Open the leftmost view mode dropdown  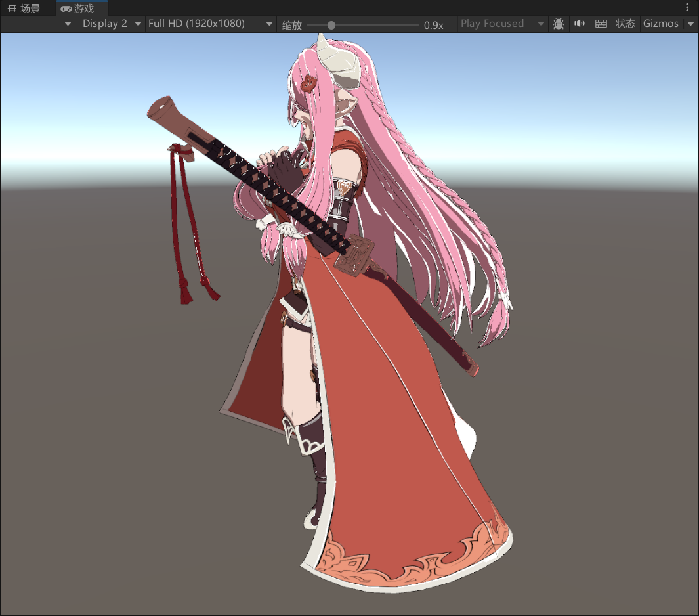[x=38, y=24]
